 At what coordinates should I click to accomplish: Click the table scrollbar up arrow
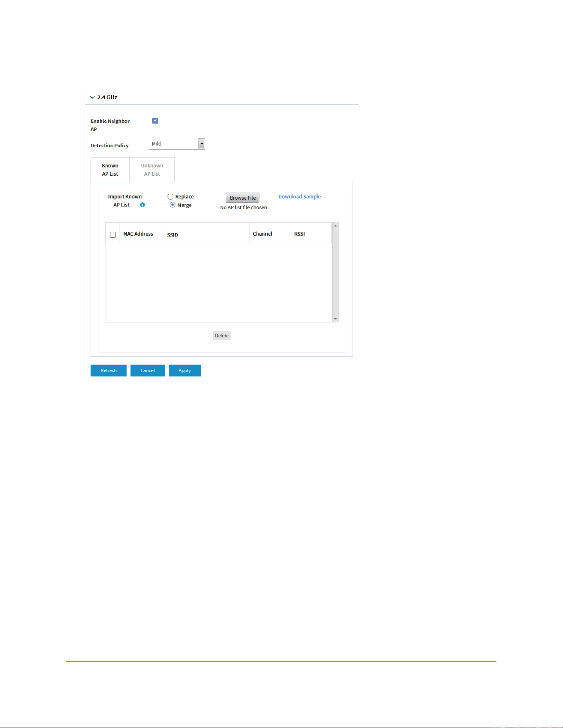pyautogui.click(x=335, y=226)
